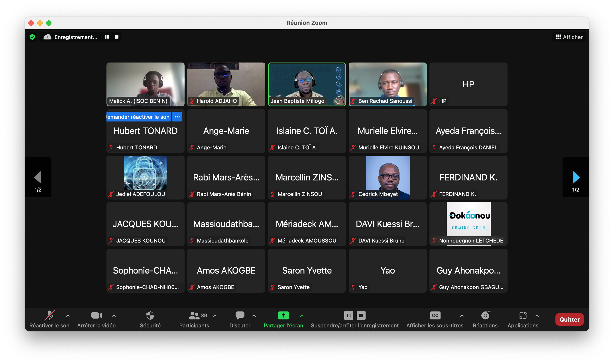This screenshot has width=614, height=364.
Task: Click muted mic icon beside Ange-Marie
Action: click(192, 147)
